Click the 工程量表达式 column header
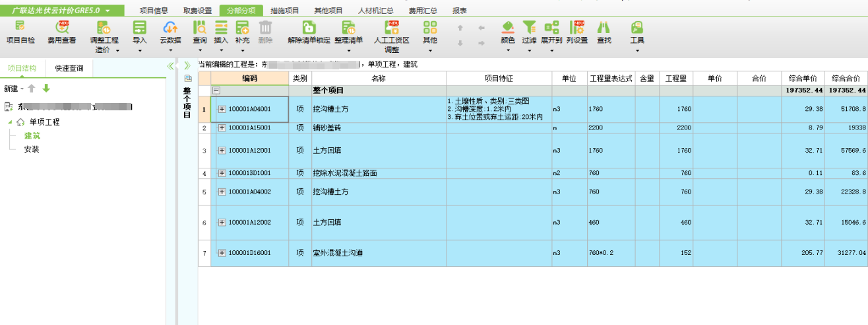Image resolution: width=868 pixels, height=325 pixels. 611,78
